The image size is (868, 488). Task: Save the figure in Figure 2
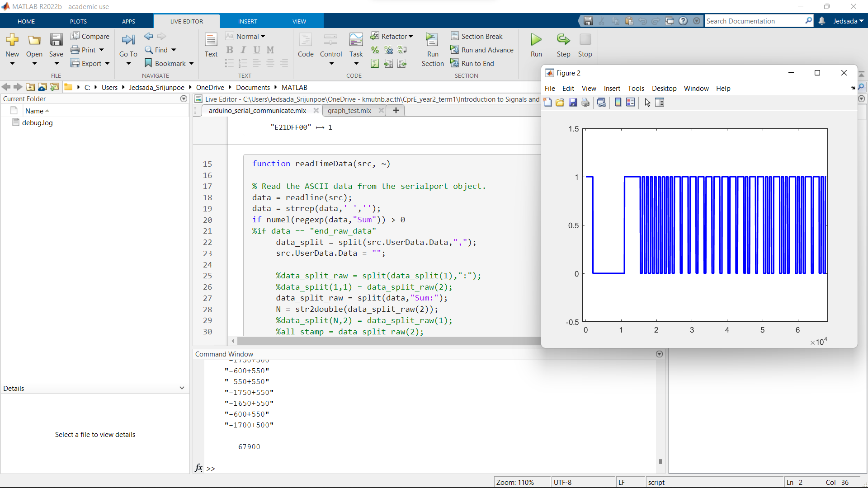pyautogui.click(x=573, y=103)
